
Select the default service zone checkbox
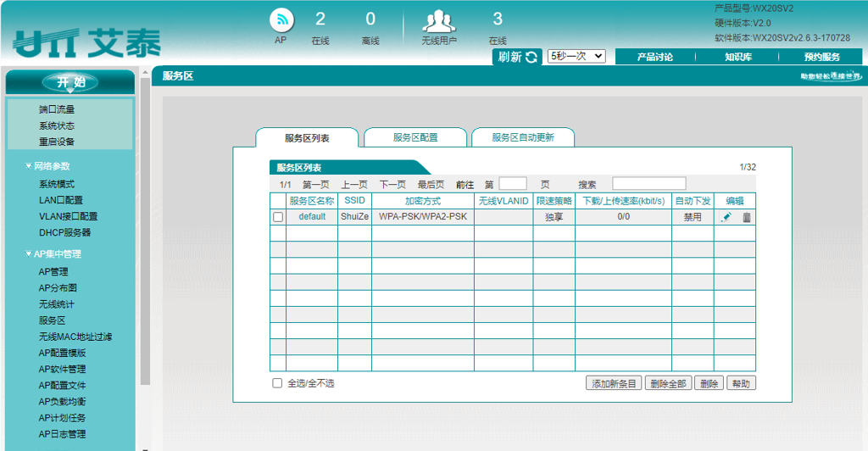tap(278, 217)
